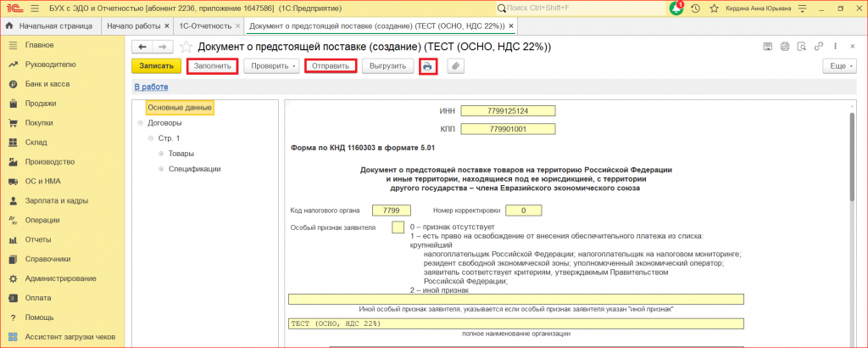Click the home icon on Начальная страница
The height and width of the screenshot is (348, 868).
(x=8, y=26)
